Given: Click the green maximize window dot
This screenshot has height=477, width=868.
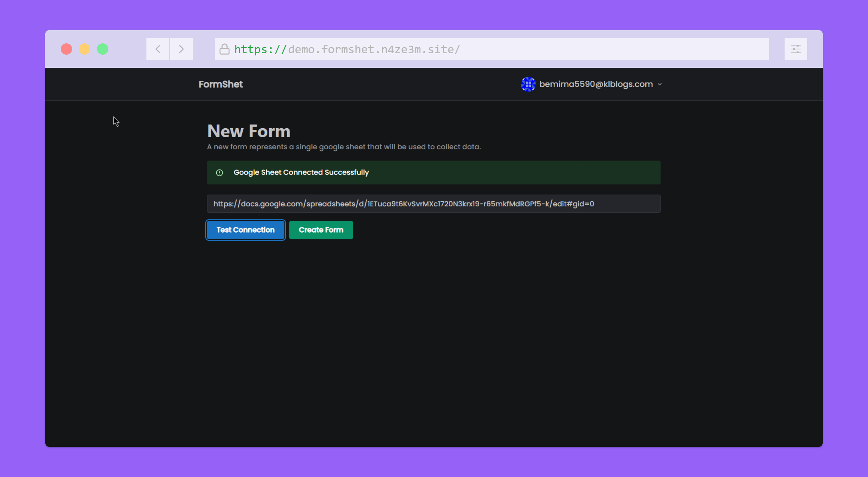Looking at the screenshot, I should 103,49.
